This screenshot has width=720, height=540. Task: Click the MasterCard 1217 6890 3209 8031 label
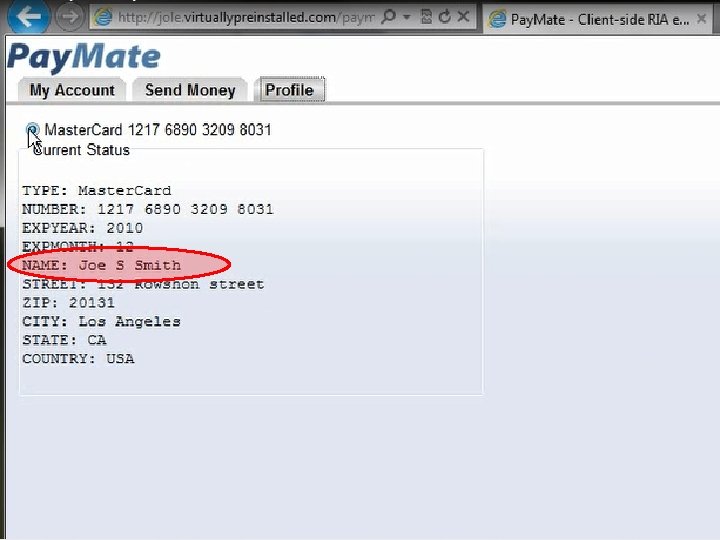click(158, 130)
